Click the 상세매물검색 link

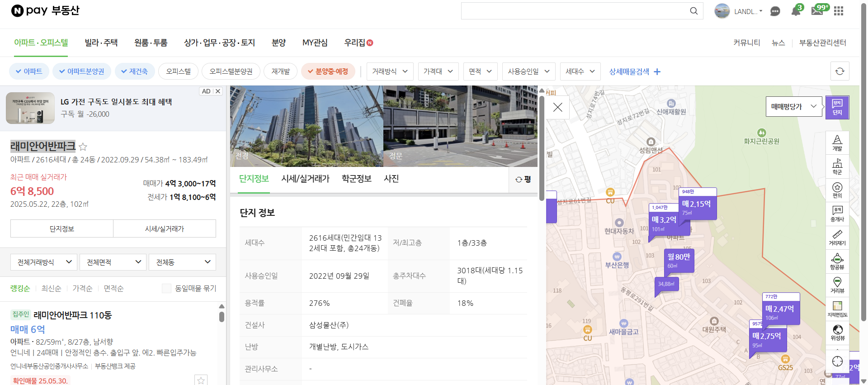[635, 71]
